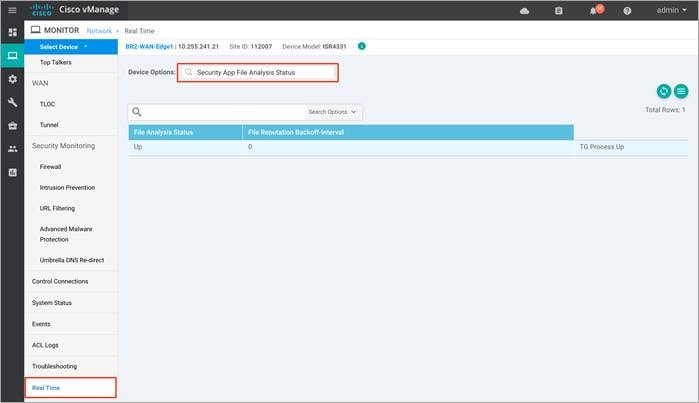Image resolution: width=699 pixels, height=403 pixels.
Task: Select the Monitor sidebar icon
Action: pos(12,56)
